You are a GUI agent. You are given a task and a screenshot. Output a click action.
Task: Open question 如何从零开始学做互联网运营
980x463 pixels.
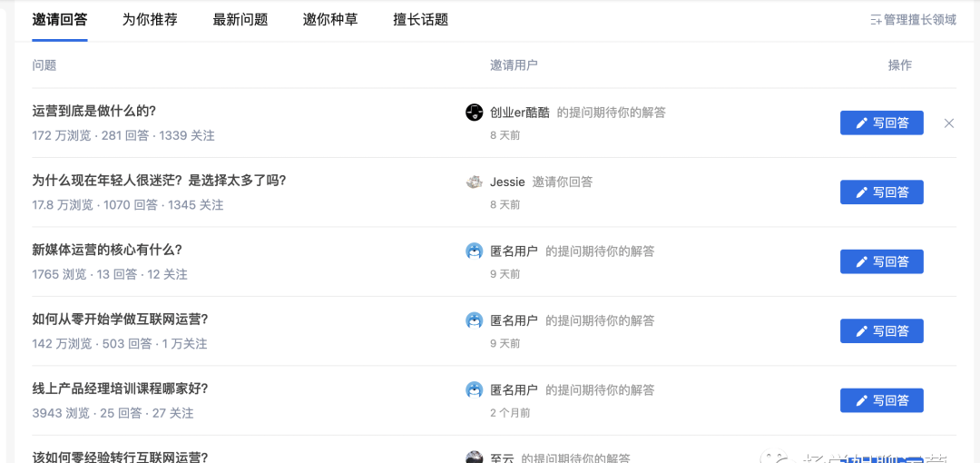[x=120, y=320]
